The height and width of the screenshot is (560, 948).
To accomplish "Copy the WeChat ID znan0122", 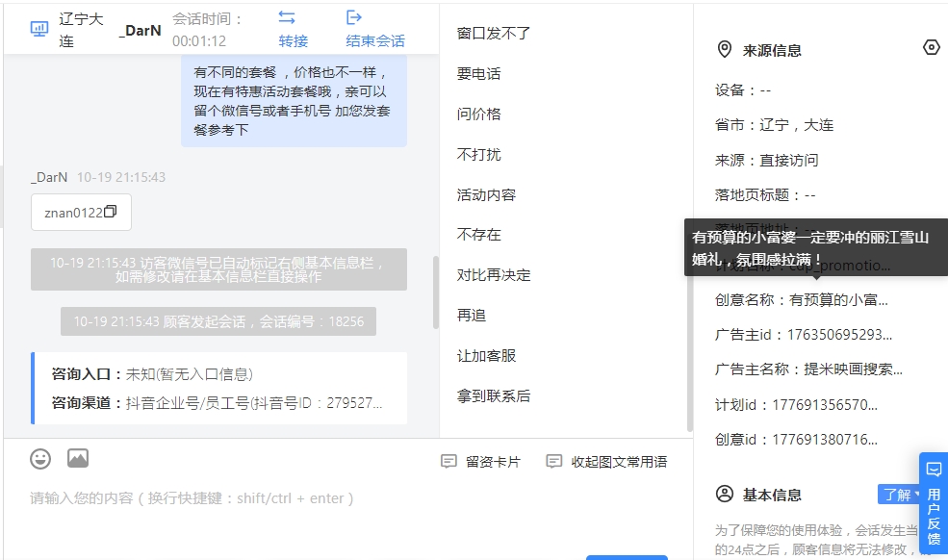I will 110,211.
